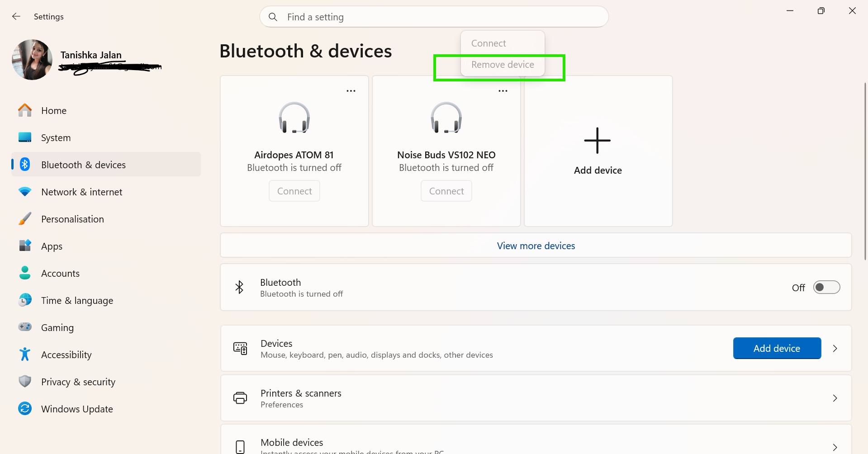This screenshot has height=454, width=868.
Task: Click the Accounts person icon
Action: (25, 273)
